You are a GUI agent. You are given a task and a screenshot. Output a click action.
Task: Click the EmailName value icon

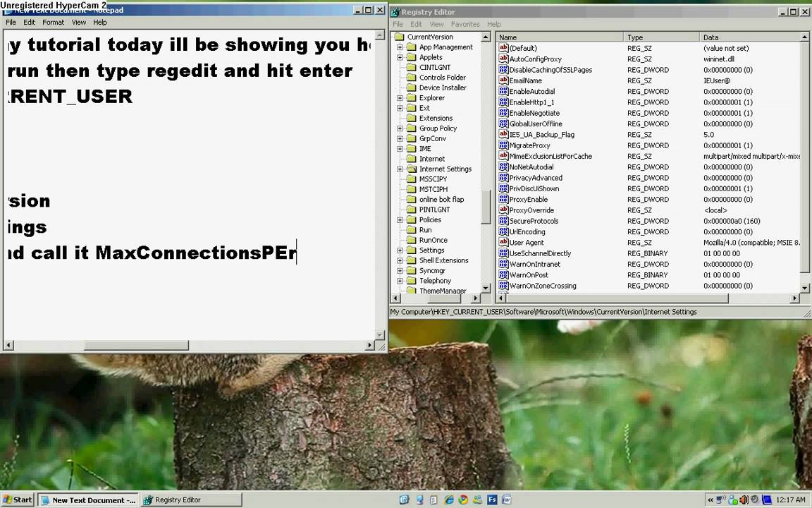pos(503,80)
